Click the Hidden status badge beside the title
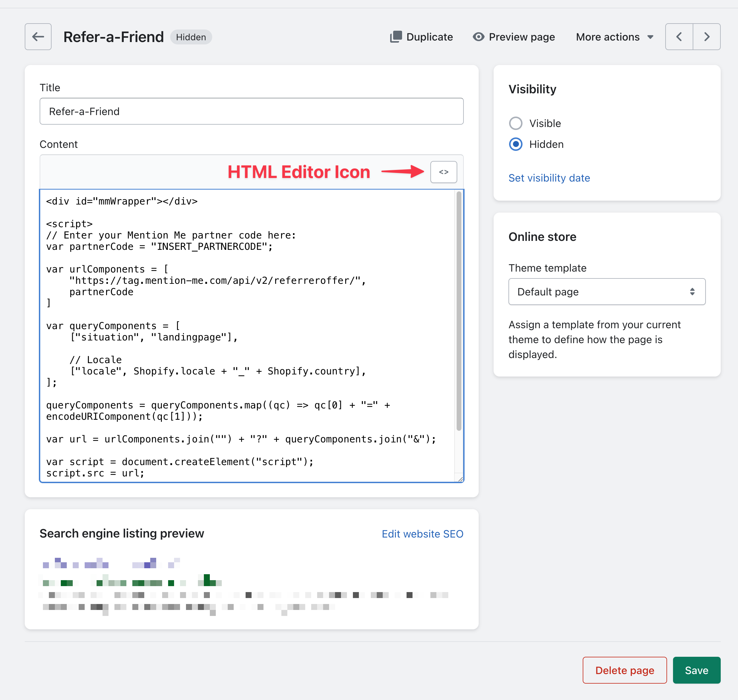The width and height of the screenshot is (738, 700). [191, 37]
